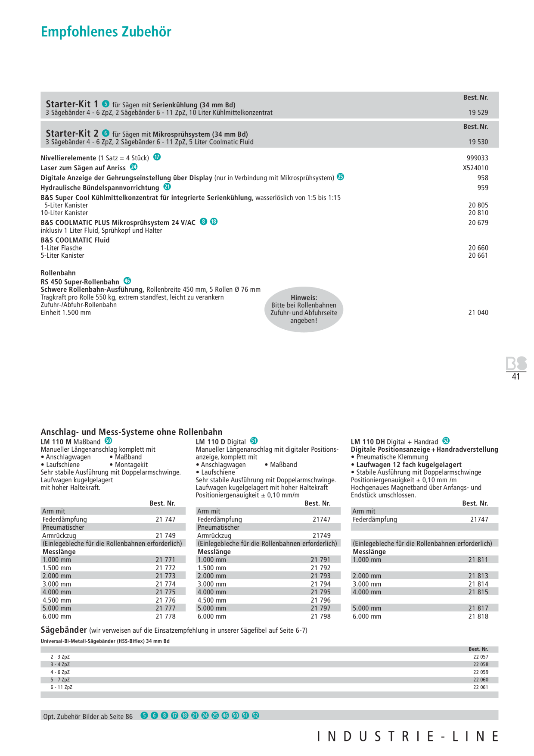Click the 52 badge beside LM 110 DH heading
The height and width of the screenshot is (756, 534).
(446, 441)
